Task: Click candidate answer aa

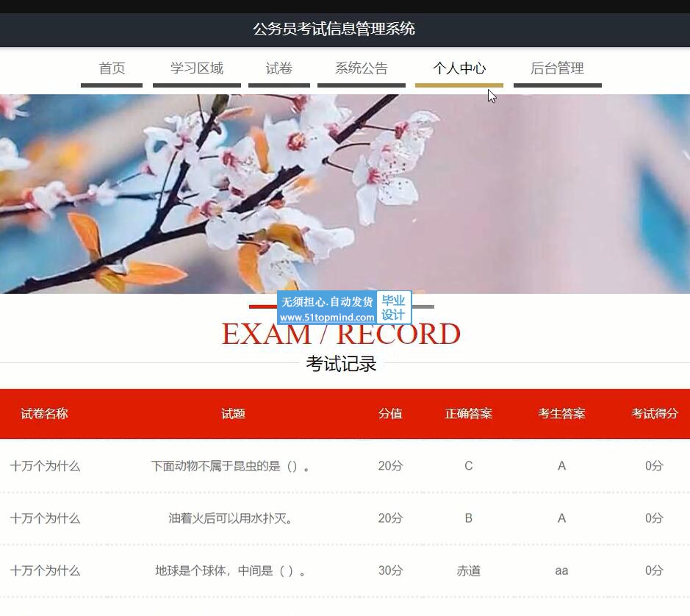Action: (x=561, y=571)
